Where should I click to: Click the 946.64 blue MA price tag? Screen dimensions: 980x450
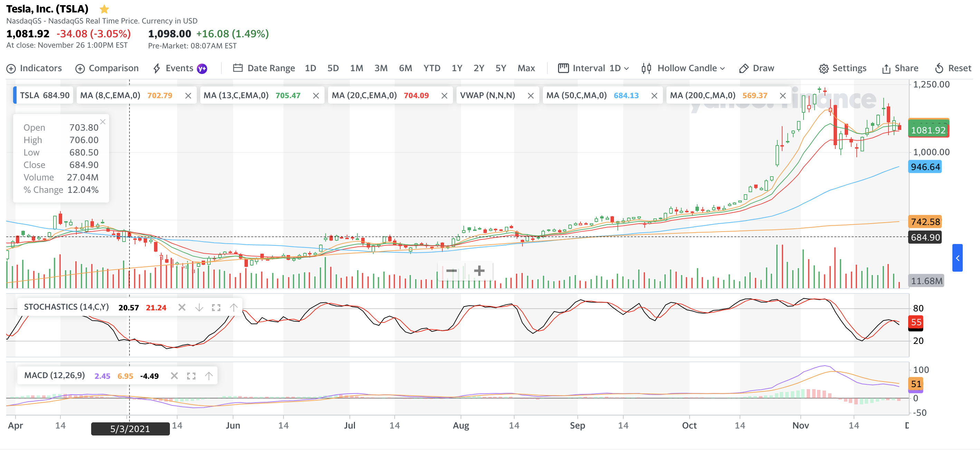(x=925, y=167)
